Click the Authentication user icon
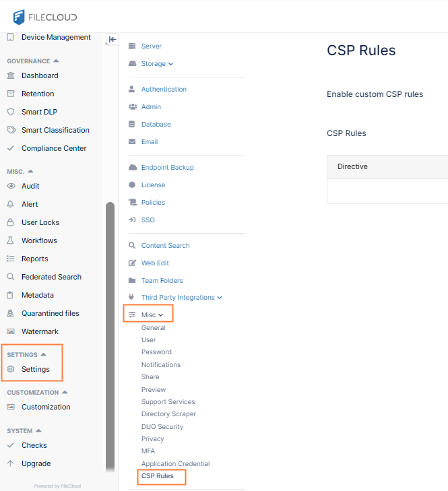Viewport: 448px width, 491px height. coord(132,90)
